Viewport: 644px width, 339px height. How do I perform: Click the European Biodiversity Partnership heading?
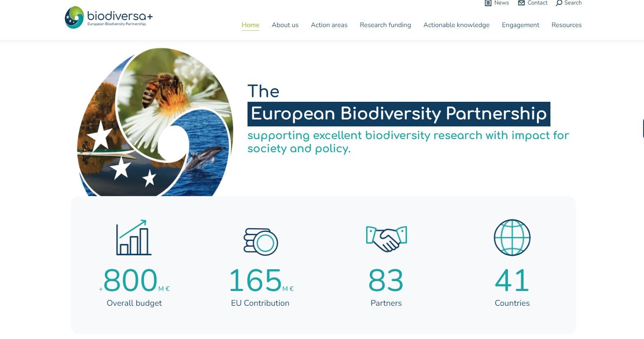399,114
